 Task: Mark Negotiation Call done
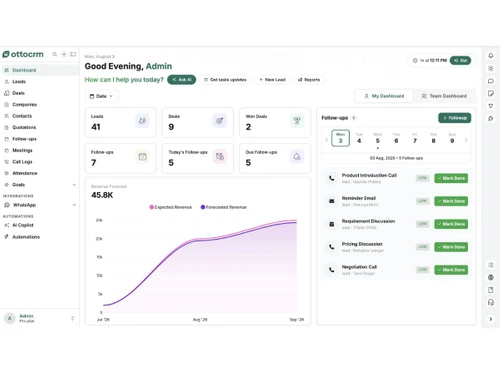(x=451, y=270)
